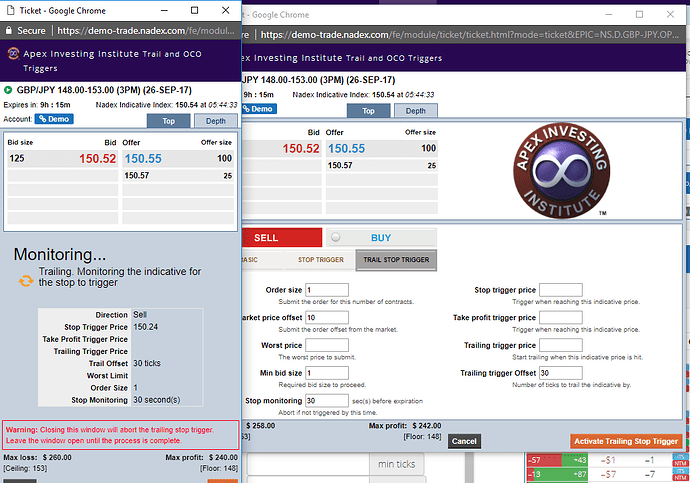Open the TRAIL STOP TRIGGER tab
This screenshot has width=690, height=483.
(396, 260)
